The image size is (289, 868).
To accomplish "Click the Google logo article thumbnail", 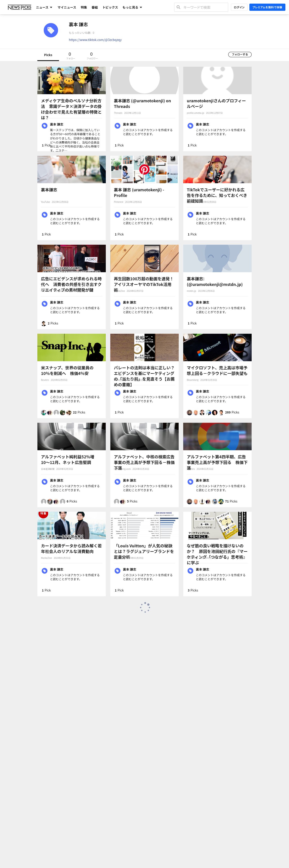I will [217, 436].
